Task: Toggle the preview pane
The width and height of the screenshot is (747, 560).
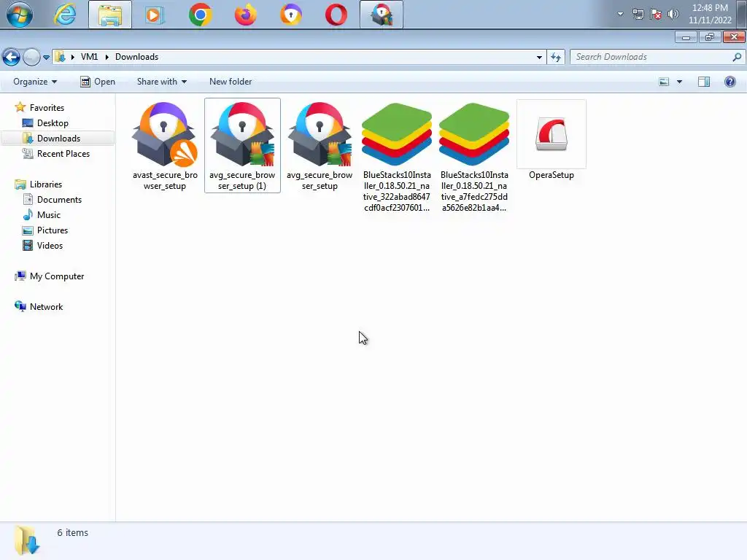Action: pos(704,82)
